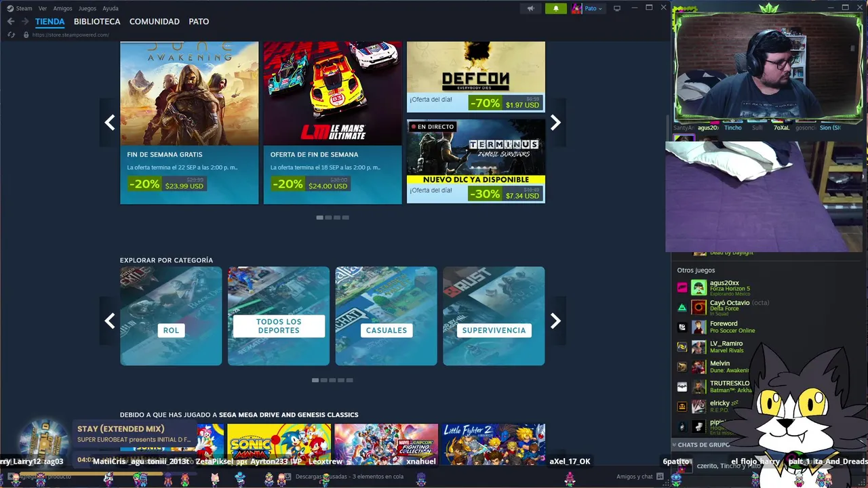Go back using the back arrow
Screen dimensions: 868x488
[11, 22]
